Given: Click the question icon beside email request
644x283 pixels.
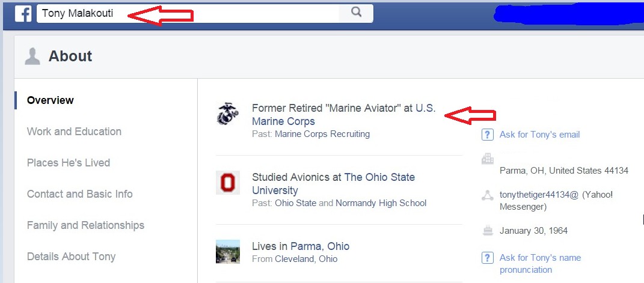Looking at the screenshot, I should [x=488, y=135].
